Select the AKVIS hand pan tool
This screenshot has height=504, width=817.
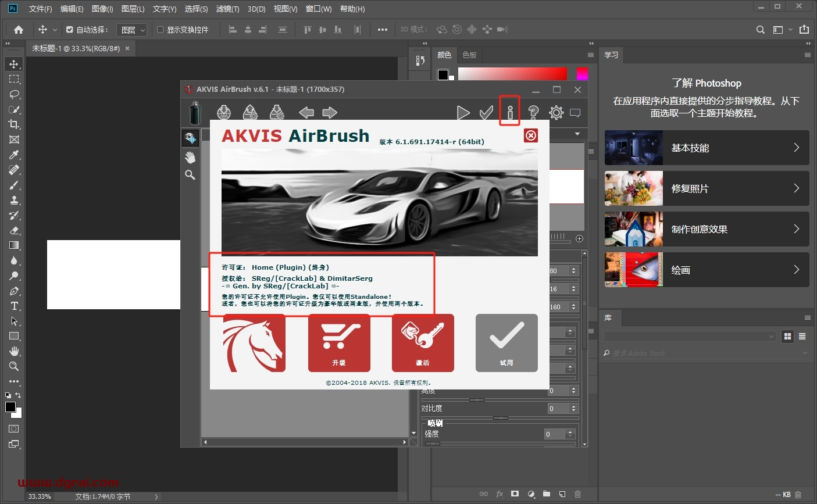[x=190, y=158]
